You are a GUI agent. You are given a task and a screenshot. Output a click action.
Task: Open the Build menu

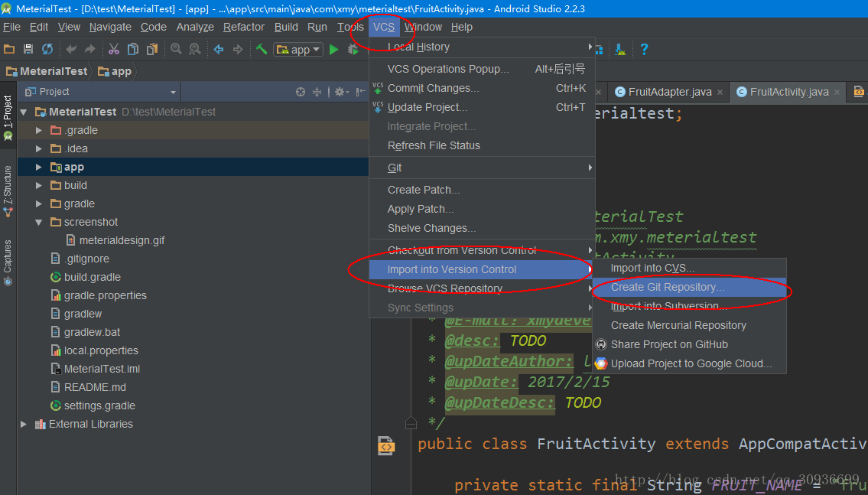[x=286, y=27]
